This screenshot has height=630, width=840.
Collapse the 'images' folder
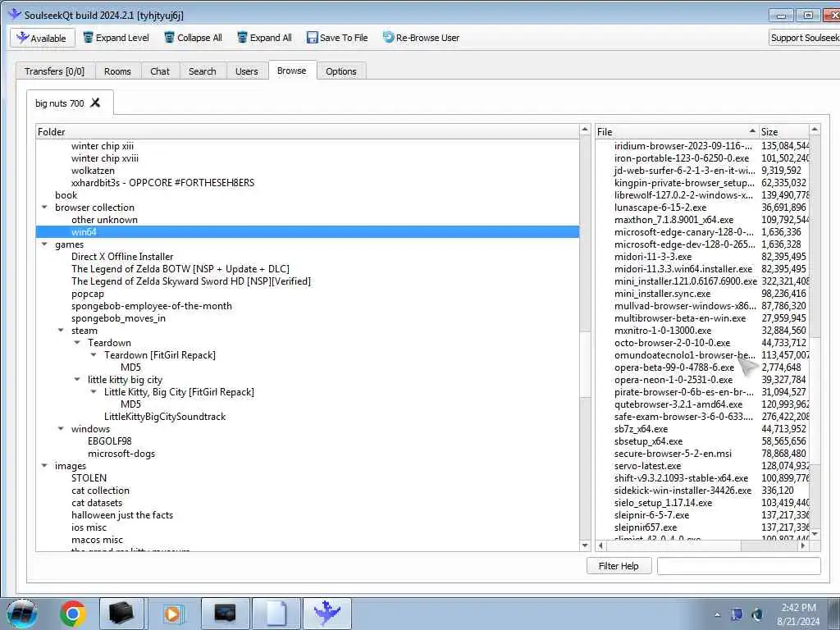click(x=44, y=466)
